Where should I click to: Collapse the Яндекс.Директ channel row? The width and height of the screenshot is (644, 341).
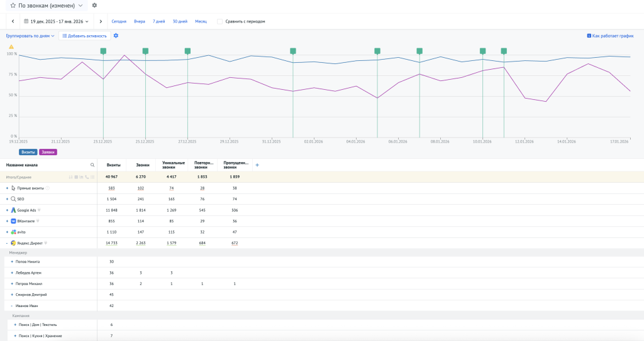click(x=7, y=242)
